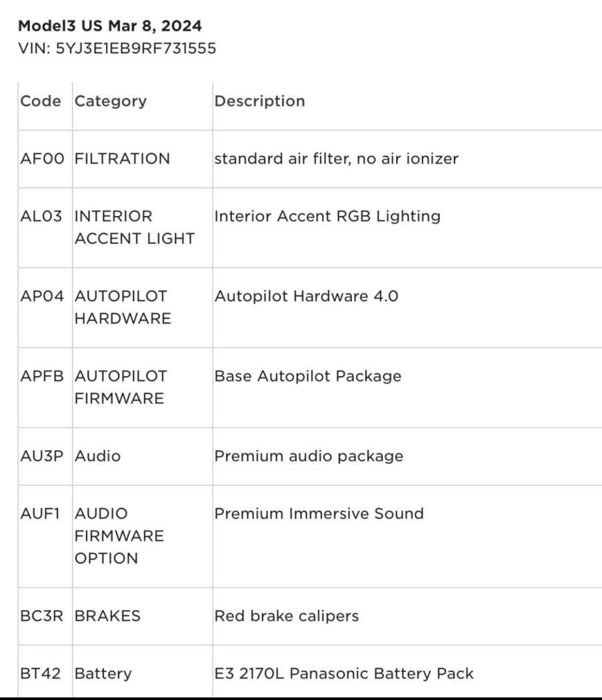Select the Autopilot Hardware 4.0 description

click(306, 297)
